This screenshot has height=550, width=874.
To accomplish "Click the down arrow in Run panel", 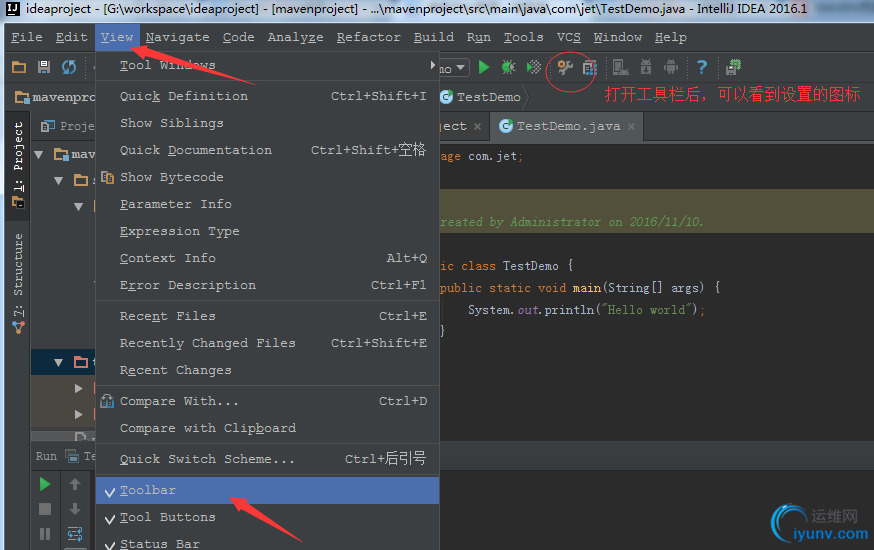I will click(75, 509).
